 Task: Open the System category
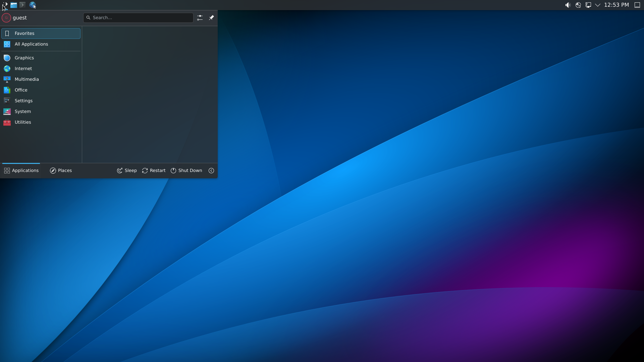(x=41, y=112)
